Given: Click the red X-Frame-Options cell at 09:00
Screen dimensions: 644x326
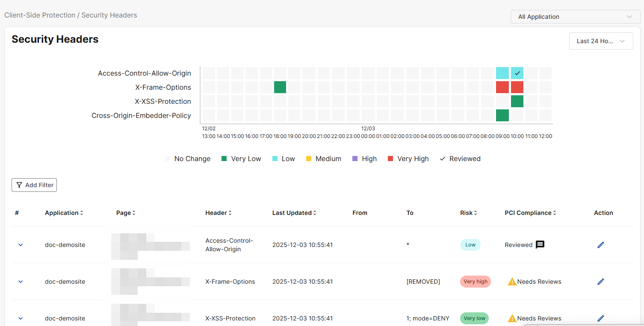Looking at the screenshot, I should click(502, 87).
